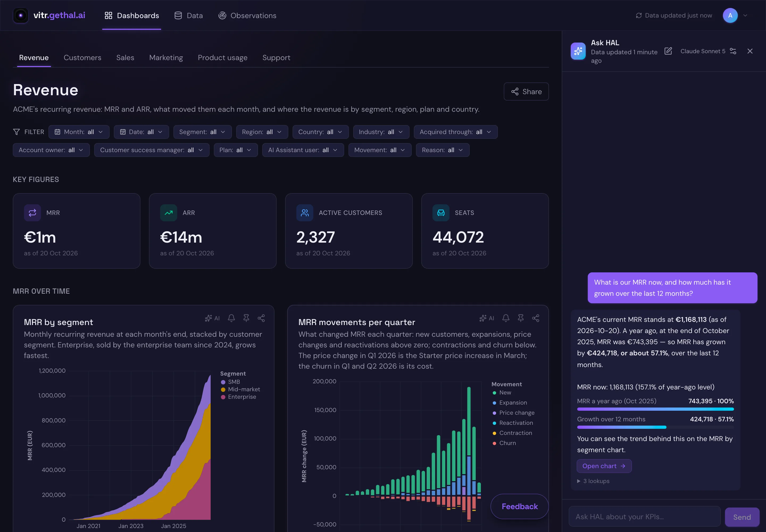
Task: Open HAL model settings sliders icon
Action: tap(733, 51)
